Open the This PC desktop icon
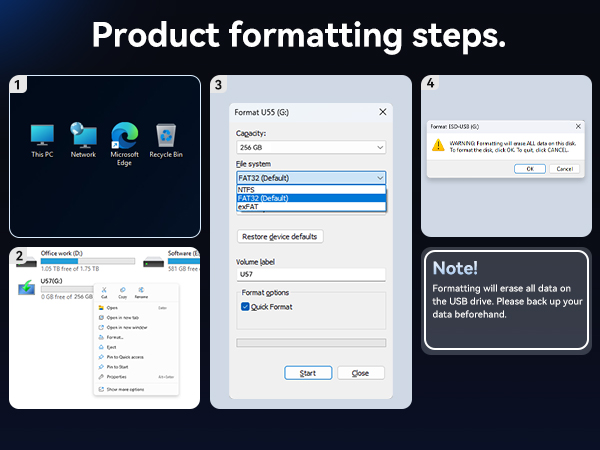This screenshot has height=450, width=600. 42,140
